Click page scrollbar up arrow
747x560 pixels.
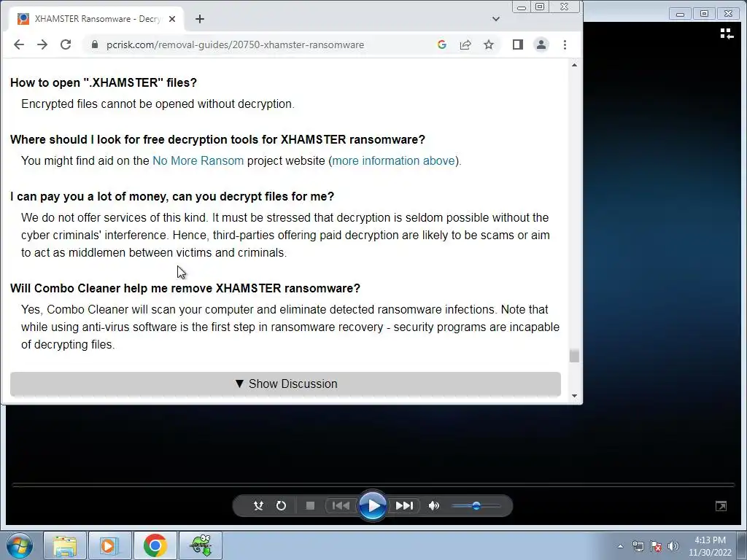575,65
